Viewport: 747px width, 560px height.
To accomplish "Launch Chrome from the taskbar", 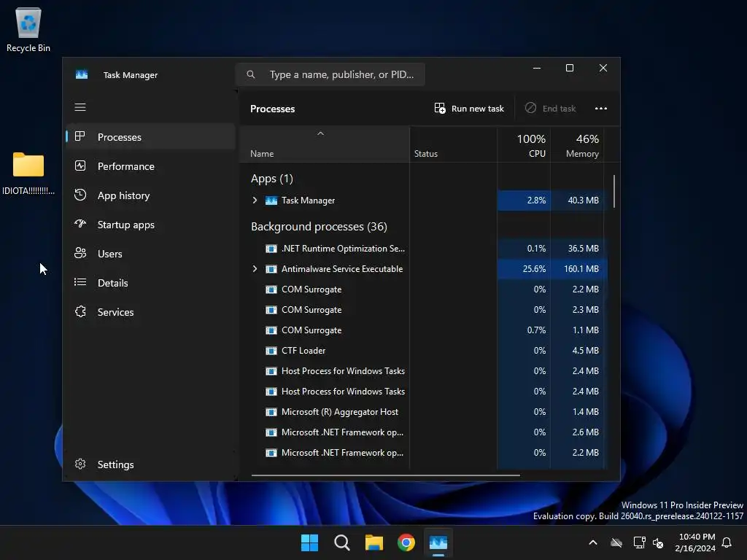I will coord(406,542).
